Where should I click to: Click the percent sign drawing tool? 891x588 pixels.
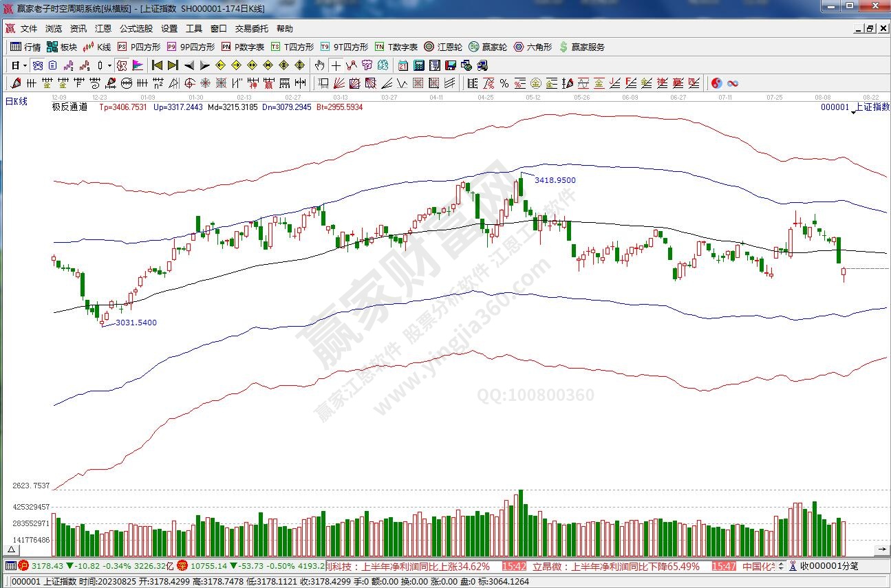point(504,83)
